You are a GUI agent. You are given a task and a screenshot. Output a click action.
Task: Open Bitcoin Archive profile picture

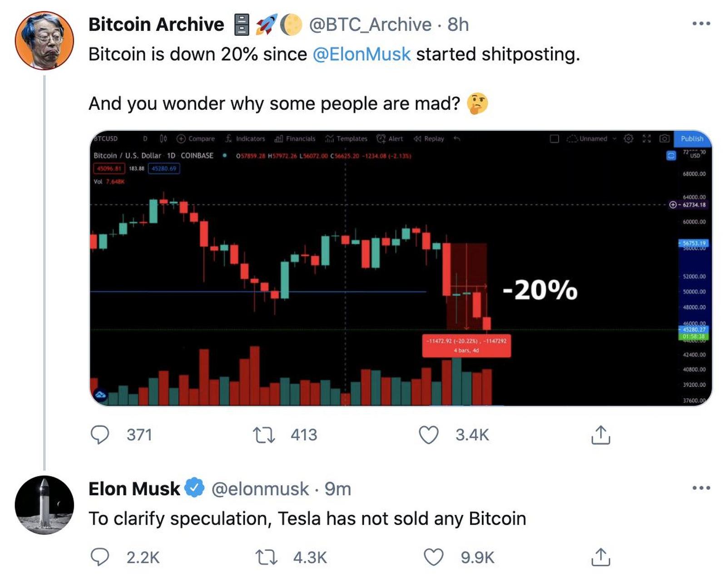[x=45, y=40]
